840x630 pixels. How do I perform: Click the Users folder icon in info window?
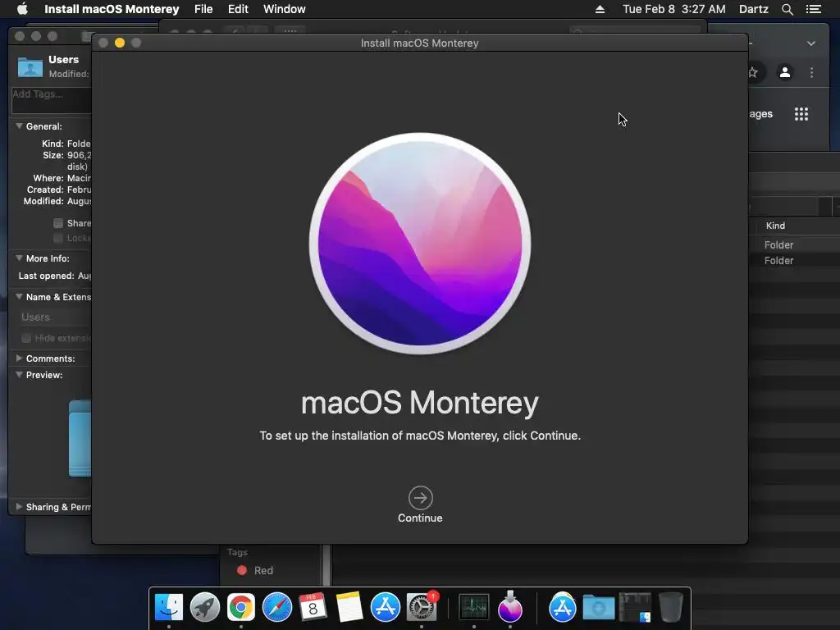point(30,67)
